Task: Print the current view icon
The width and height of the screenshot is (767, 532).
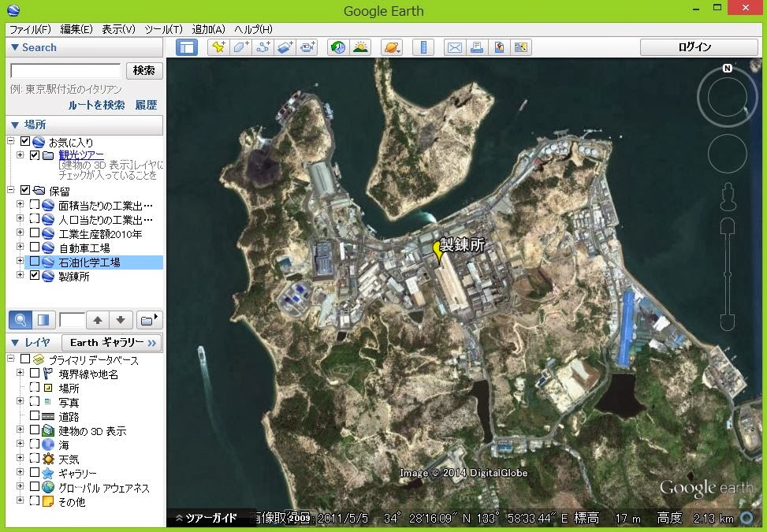Action: click(477, 47)
